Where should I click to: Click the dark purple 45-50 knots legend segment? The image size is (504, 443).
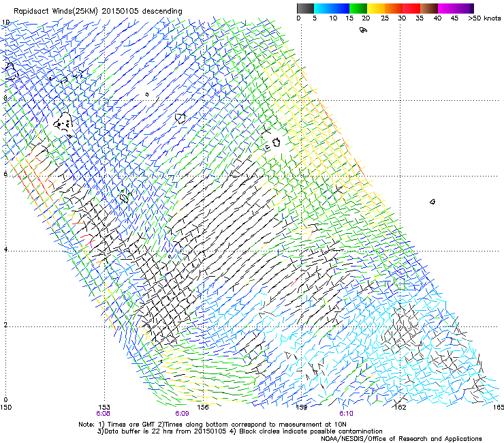click(x=464, y=8)
